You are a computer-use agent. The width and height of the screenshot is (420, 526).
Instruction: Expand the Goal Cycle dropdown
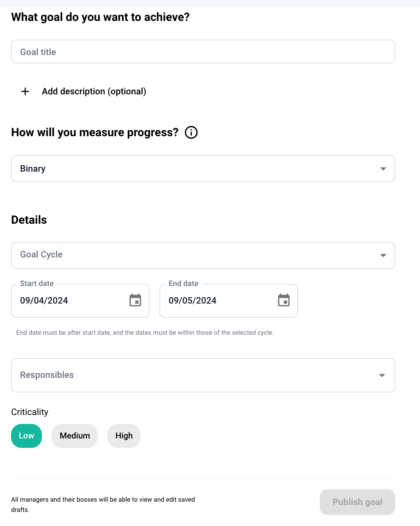tap(203, 255)
